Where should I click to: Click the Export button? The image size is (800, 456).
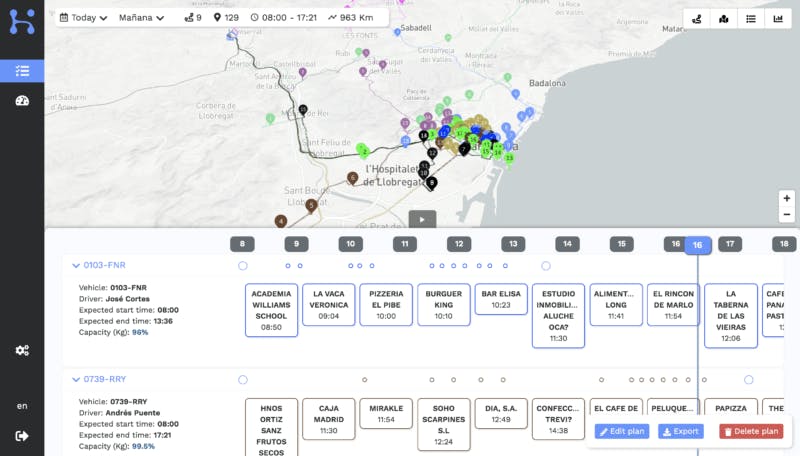click(680, 431)
